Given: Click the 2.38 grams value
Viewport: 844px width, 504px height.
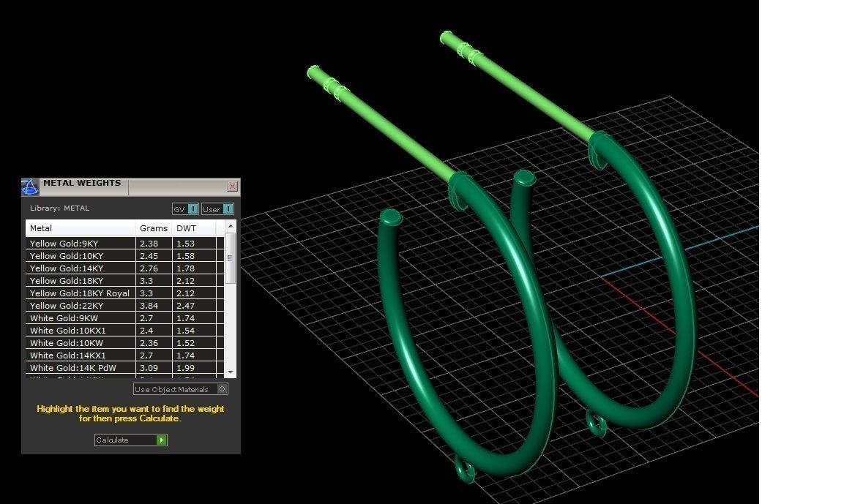Looking at the screenshot, I should click(x=149, y=243).
